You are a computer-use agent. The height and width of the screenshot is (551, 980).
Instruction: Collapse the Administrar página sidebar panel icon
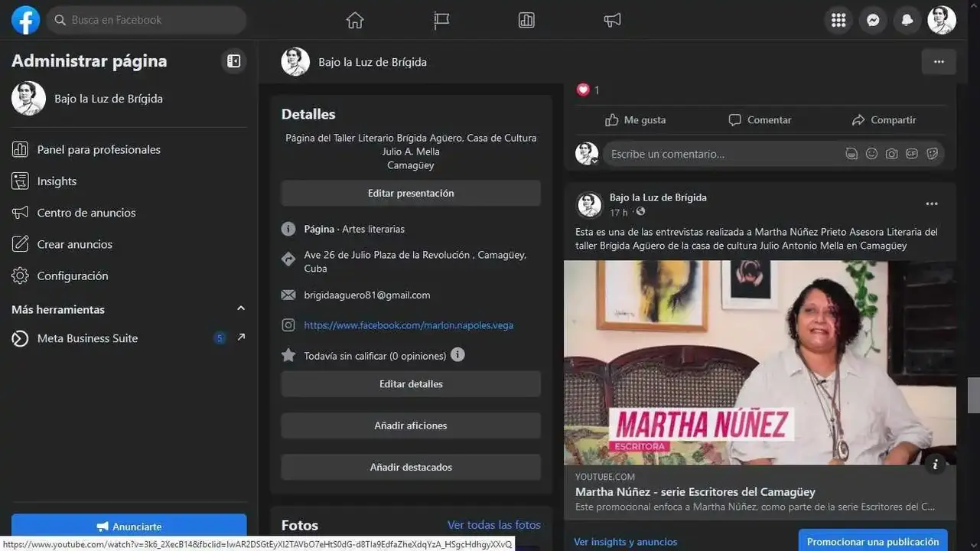[x=234, y=61]
